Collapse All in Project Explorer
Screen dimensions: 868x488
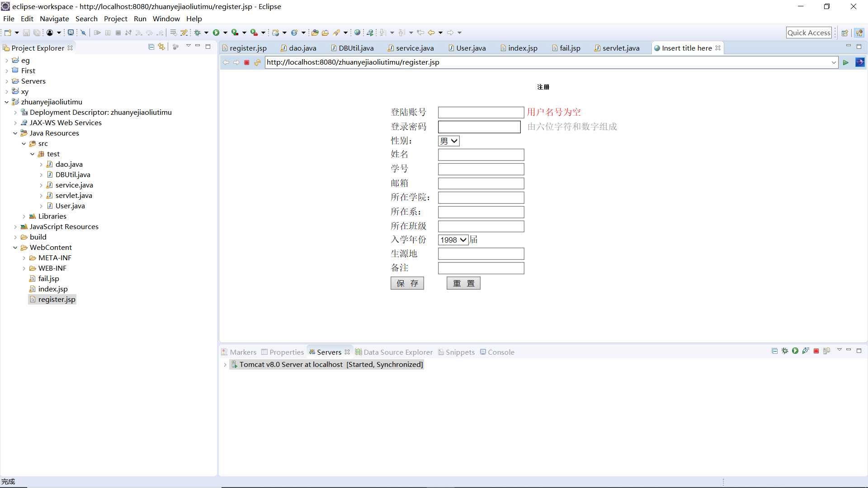point(151,47)
